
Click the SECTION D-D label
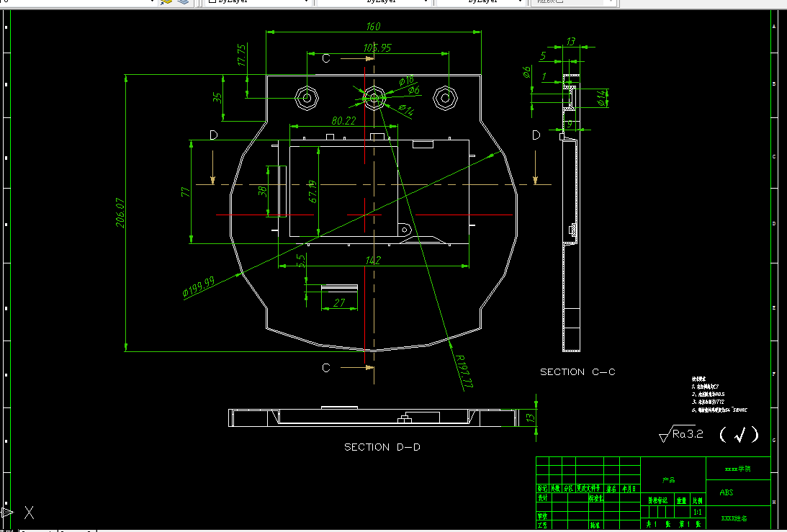pos(382,446)
